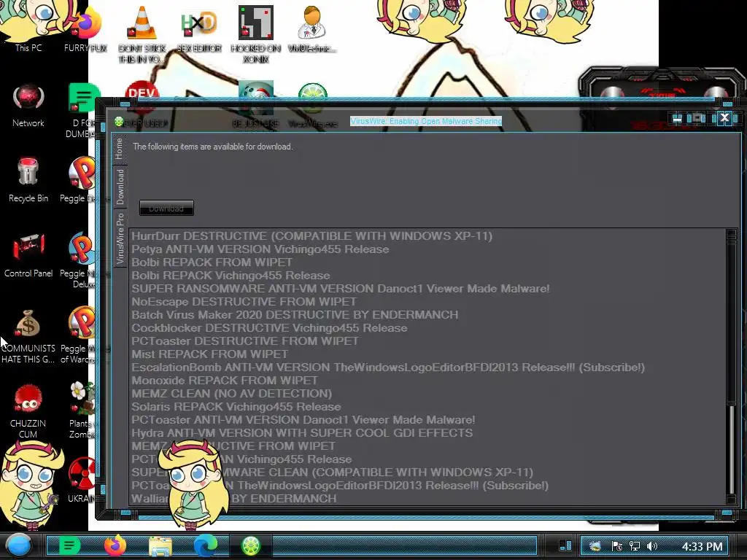Open green Spotify-style app in taskbar

tap(69, 545)
